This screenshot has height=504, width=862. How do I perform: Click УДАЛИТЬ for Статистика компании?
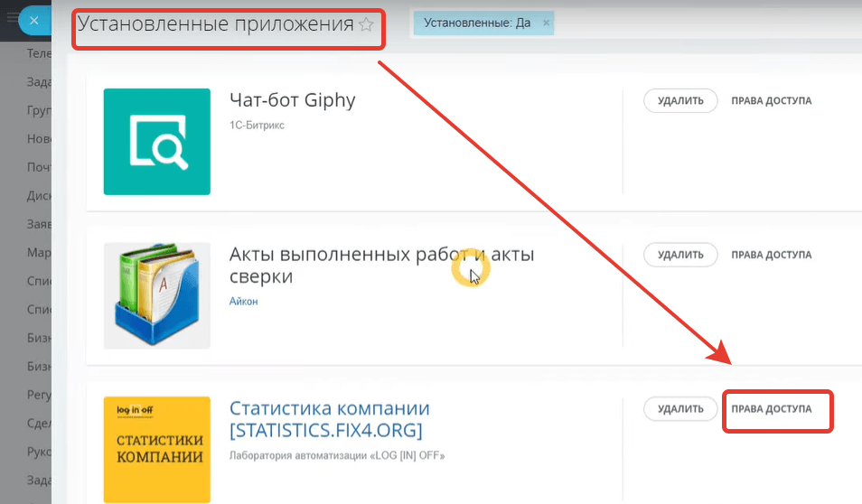680,409
